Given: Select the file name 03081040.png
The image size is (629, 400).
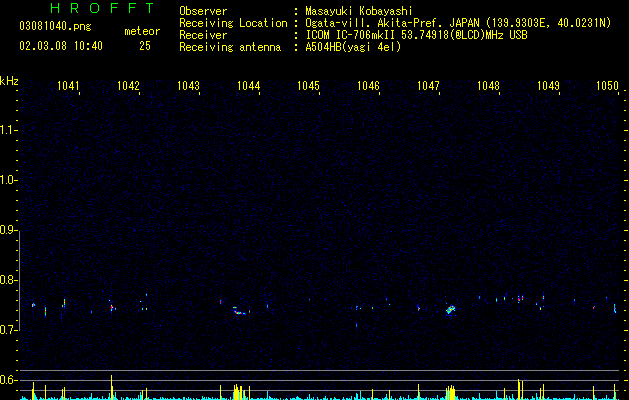Looking at the screenshot, I should pyautogui.click(x=55, y=27).
